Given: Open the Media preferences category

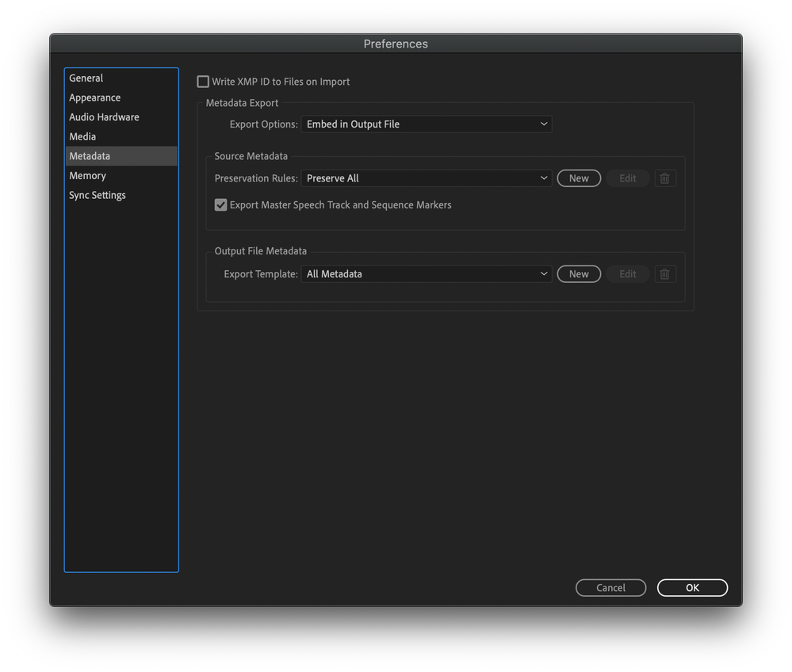Looking at the screenshot, I should pos(121,136).
